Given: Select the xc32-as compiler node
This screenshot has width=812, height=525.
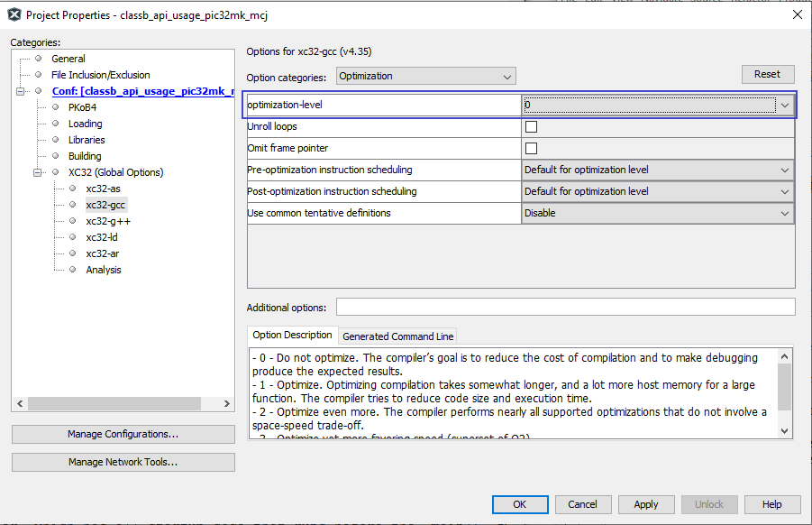Looking at the screenshot, I should [103, 189].
